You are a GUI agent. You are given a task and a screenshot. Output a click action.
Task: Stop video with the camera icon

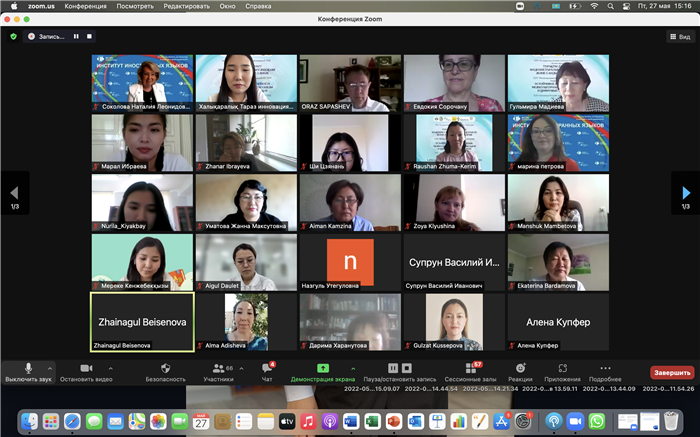click(x=85, y=369)
